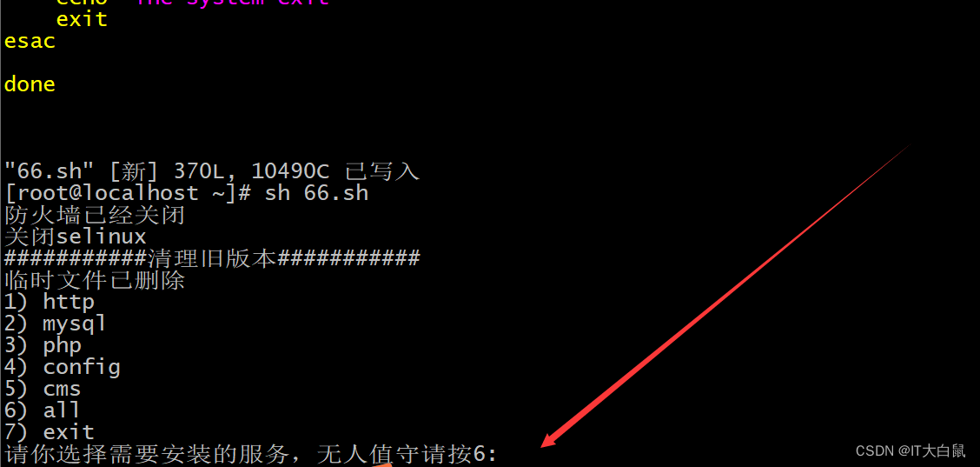The image size is (980, 467).
Task: Click the 'exit' command in yellow script text
Action: tap(82, 19)
